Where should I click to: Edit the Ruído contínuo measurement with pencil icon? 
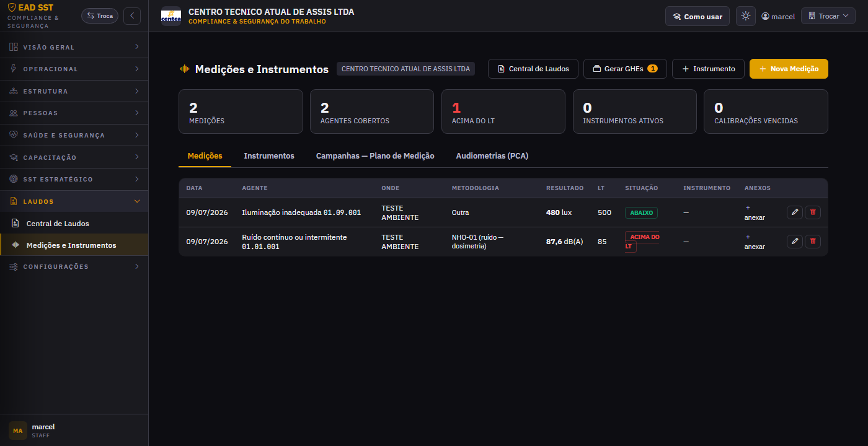795,242
